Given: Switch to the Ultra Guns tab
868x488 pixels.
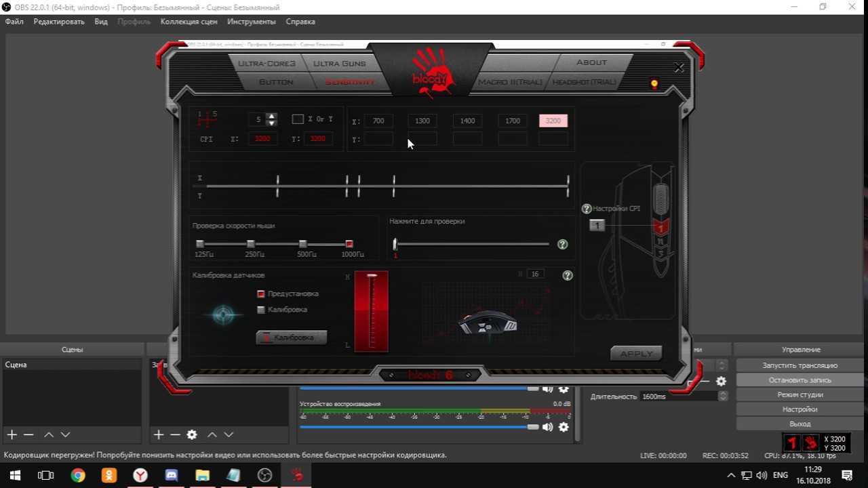Looking at the screenshot, I should pos(339,63).
